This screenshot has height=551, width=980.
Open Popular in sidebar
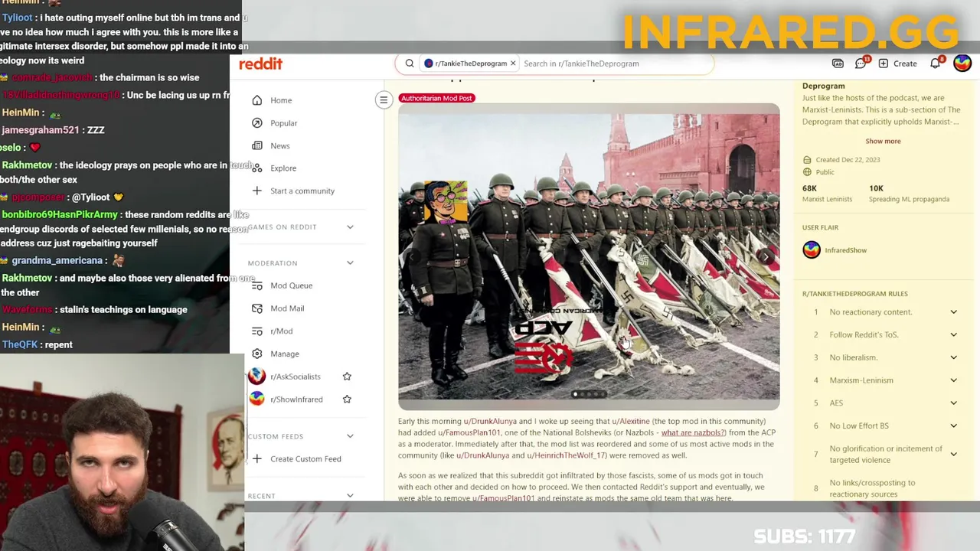coord(283,123)
